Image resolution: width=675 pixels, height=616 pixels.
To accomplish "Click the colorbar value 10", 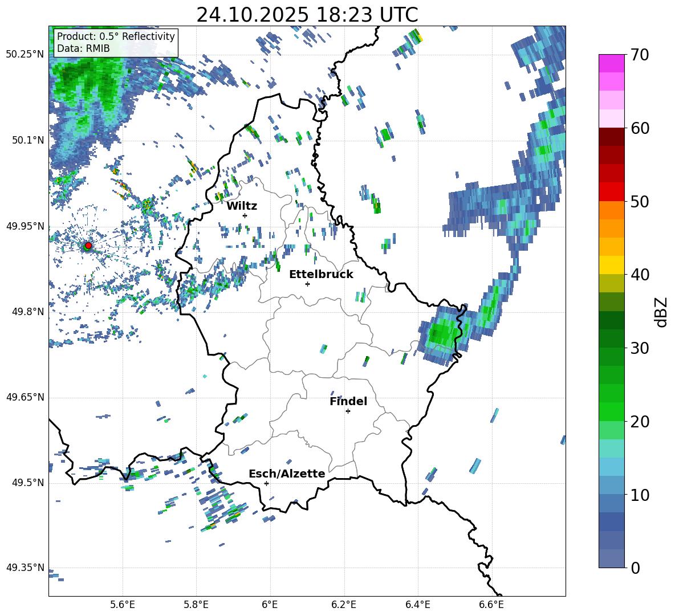I will coord(640,495).
